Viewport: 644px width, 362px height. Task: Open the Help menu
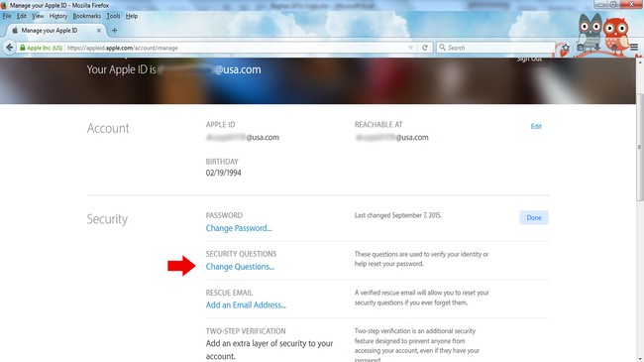click(x=132, y=16)
